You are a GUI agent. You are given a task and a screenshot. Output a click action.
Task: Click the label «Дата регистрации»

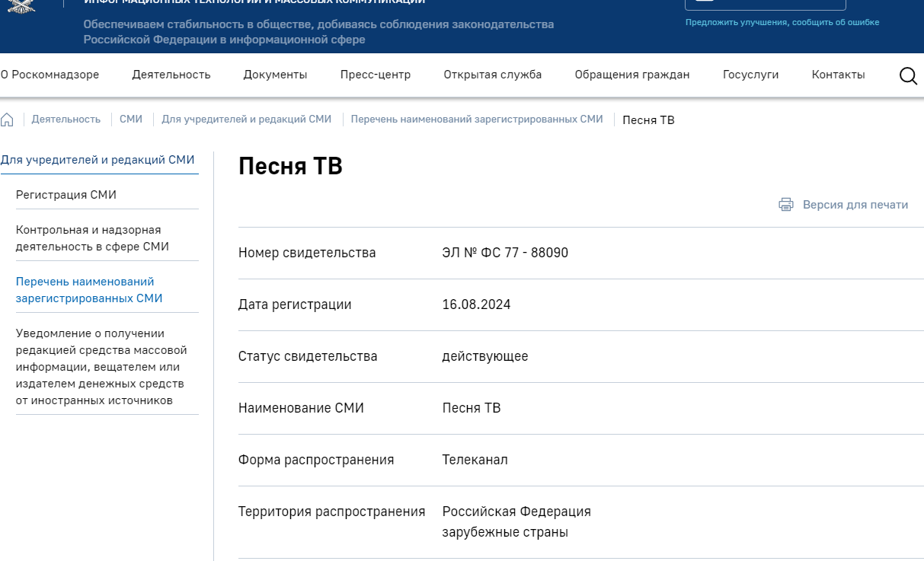tap(295, 304)
